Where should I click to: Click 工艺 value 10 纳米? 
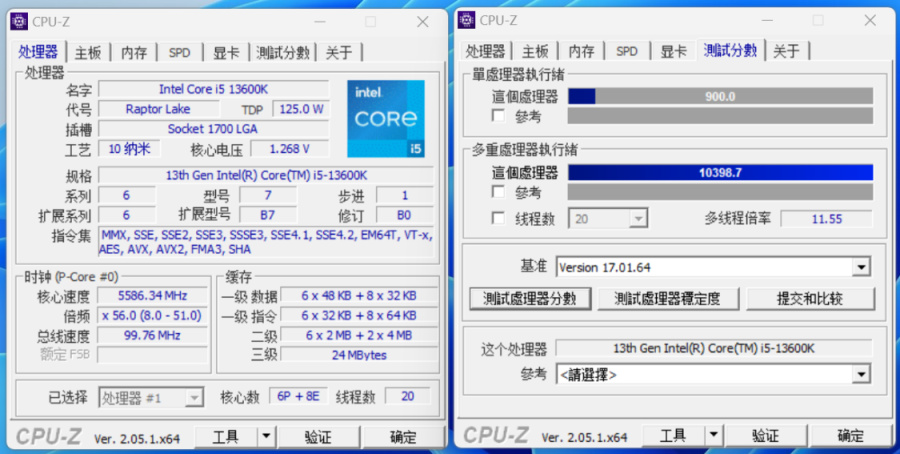[x=129, y=149]
